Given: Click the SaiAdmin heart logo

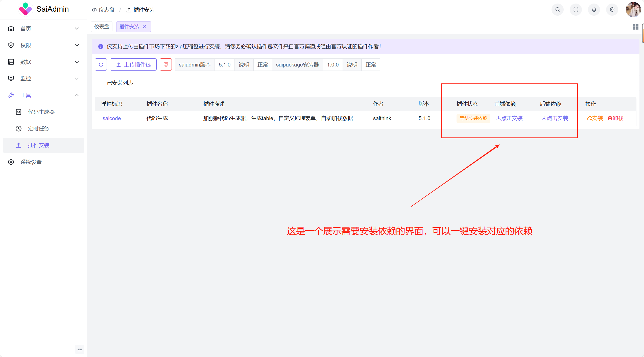Looking at the screenshot, I should [25, 9].
